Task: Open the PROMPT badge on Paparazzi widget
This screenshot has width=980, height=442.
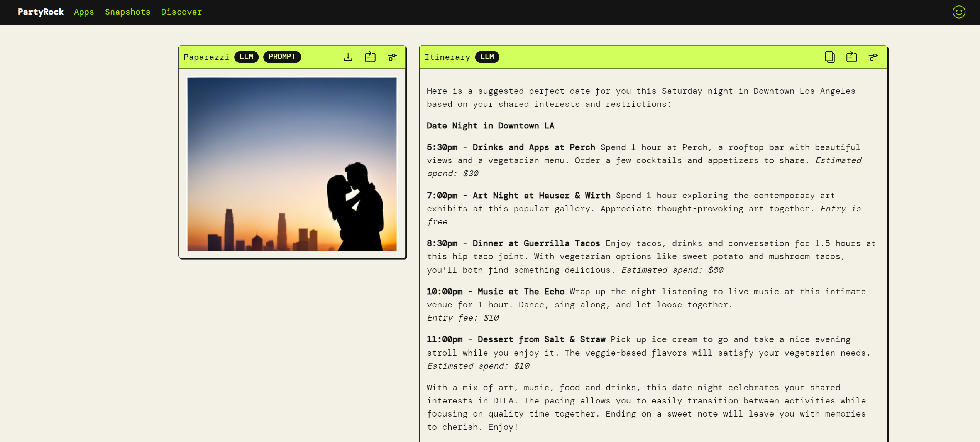Action: coord(282,57)
